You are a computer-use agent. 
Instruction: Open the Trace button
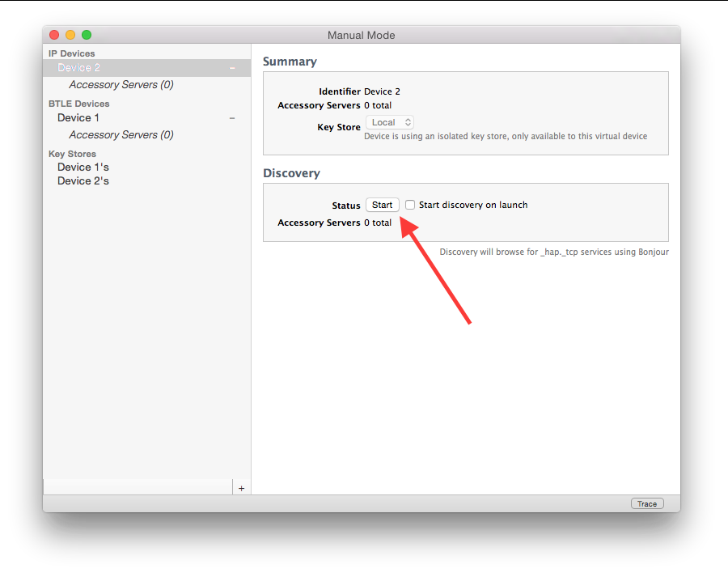coord(647,503)
